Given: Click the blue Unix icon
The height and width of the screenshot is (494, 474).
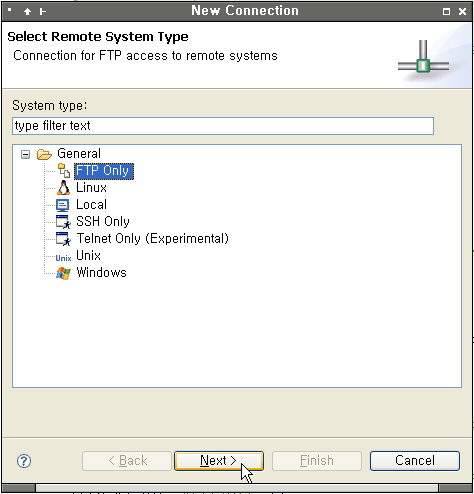Looking at the screenshot, I should tap(63, 258).
